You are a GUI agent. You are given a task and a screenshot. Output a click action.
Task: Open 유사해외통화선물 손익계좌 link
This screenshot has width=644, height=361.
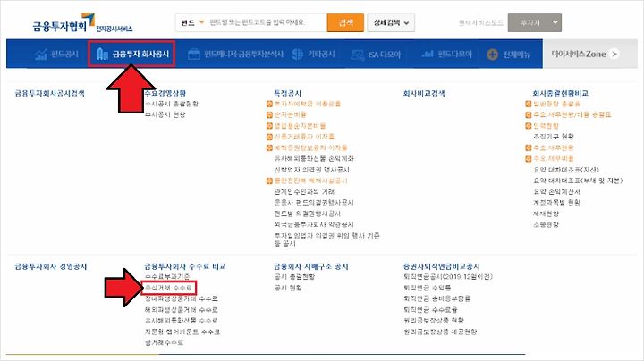[x=314, y=158]
